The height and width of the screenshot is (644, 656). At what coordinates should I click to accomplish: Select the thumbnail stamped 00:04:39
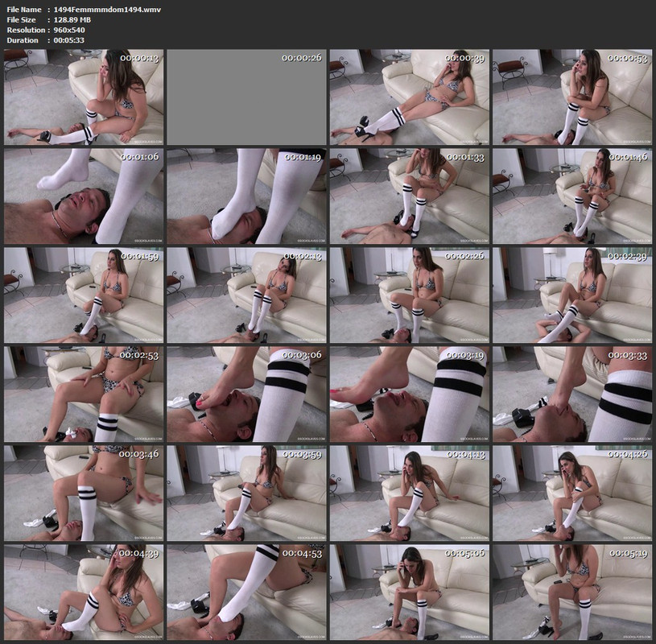pos(84,592)
